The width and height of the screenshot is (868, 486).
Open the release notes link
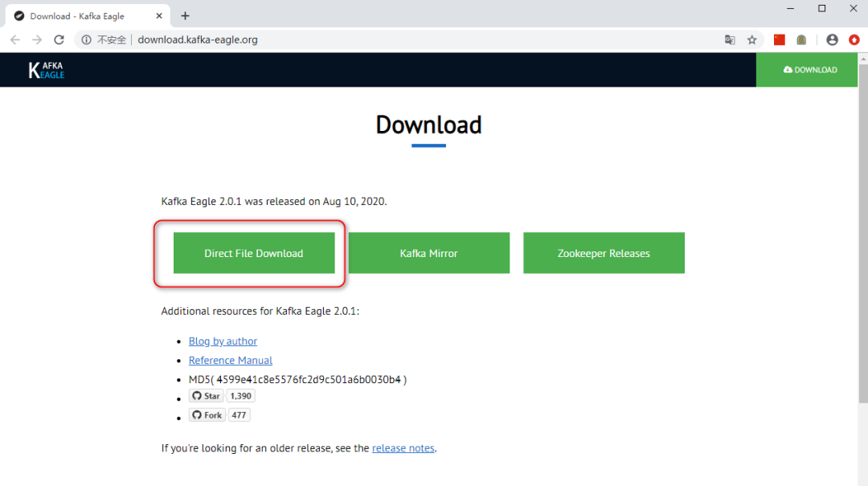pyautogui.click(x=403, y=448)
